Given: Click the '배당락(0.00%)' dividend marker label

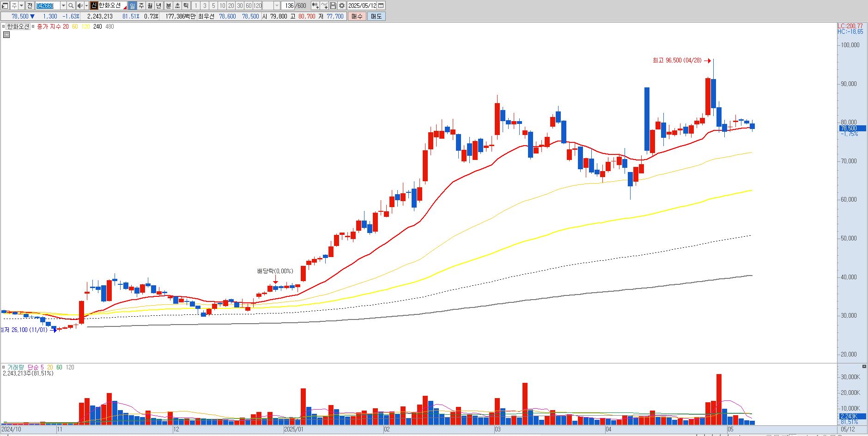Looking at the screenshot, I should tap(275, 271).
